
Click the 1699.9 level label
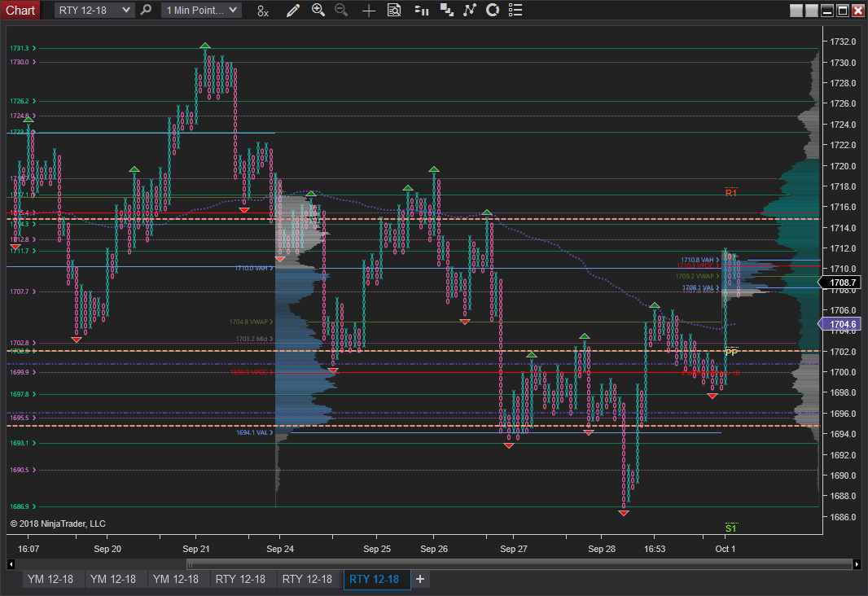point(23,372)
